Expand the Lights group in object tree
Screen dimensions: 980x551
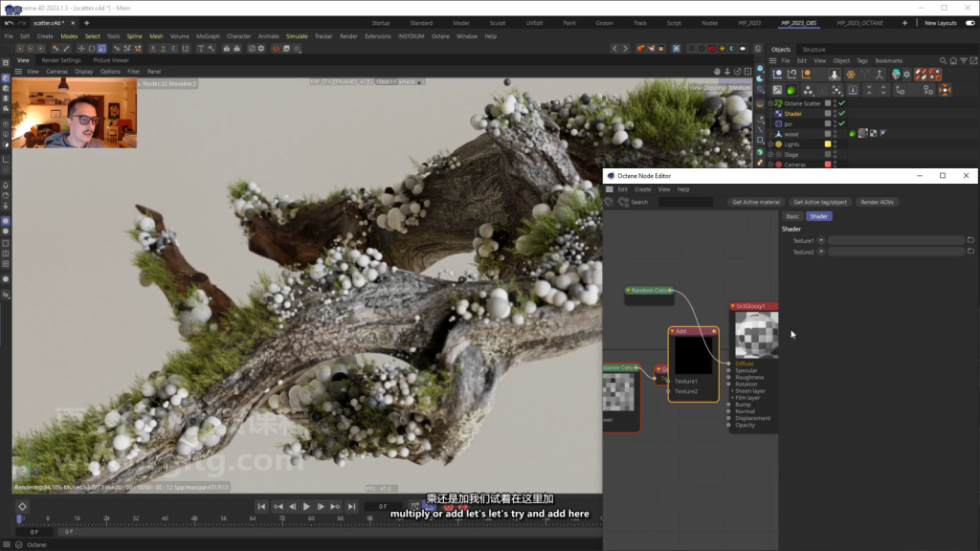tap(770, 144)
